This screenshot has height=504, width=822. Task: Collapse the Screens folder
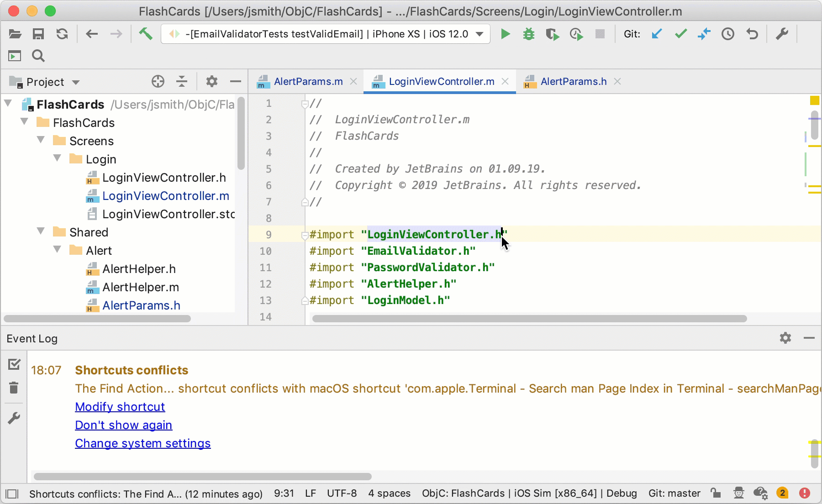pyautogui.click(x=41, y=140)
